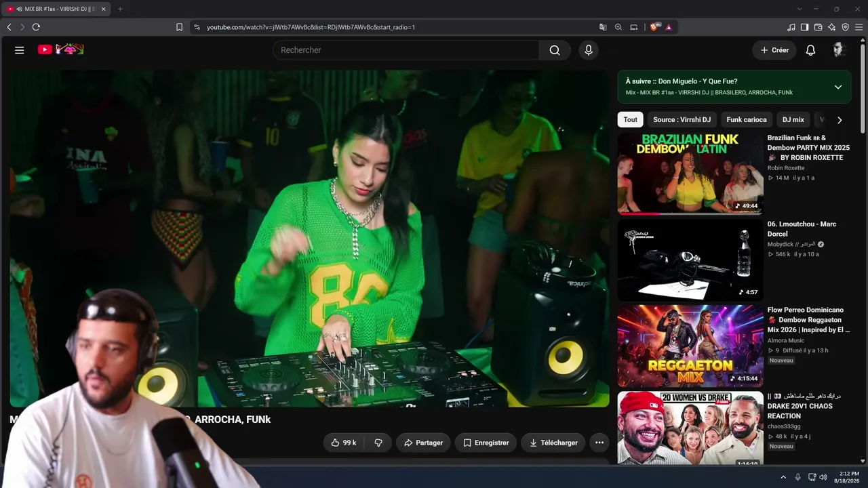Screen dimensions: 868x488
Task: Toggle the browser sidebar panel icon
Action: coord(804,27)
